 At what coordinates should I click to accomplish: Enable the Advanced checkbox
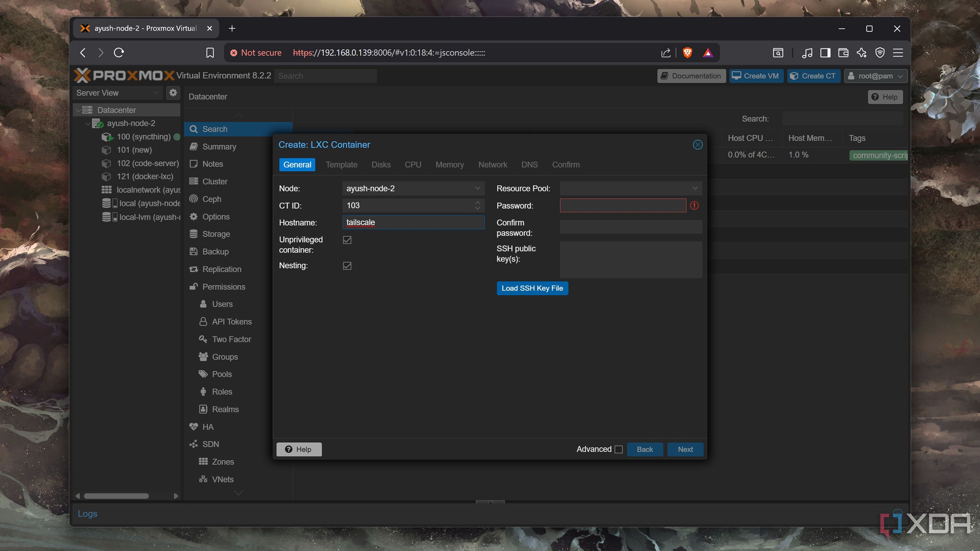[x=619, y=449]
